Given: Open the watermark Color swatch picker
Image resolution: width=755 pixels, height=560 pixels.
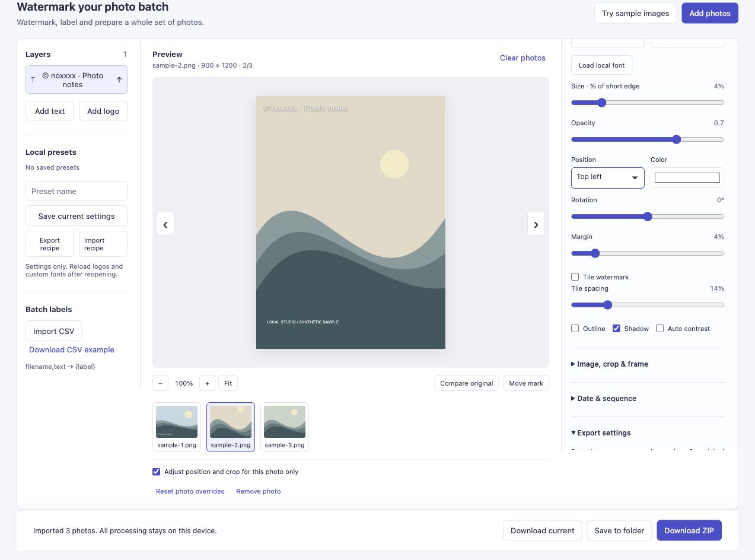Looking at the screenshot, I should [687, 177].
